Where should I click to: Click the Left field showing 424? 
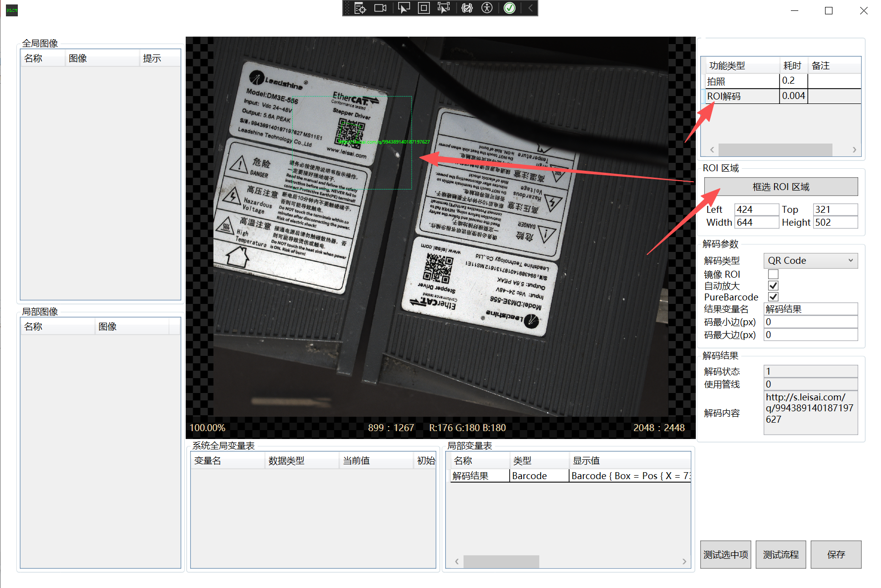pyautogui.click(x=756, y=209)
